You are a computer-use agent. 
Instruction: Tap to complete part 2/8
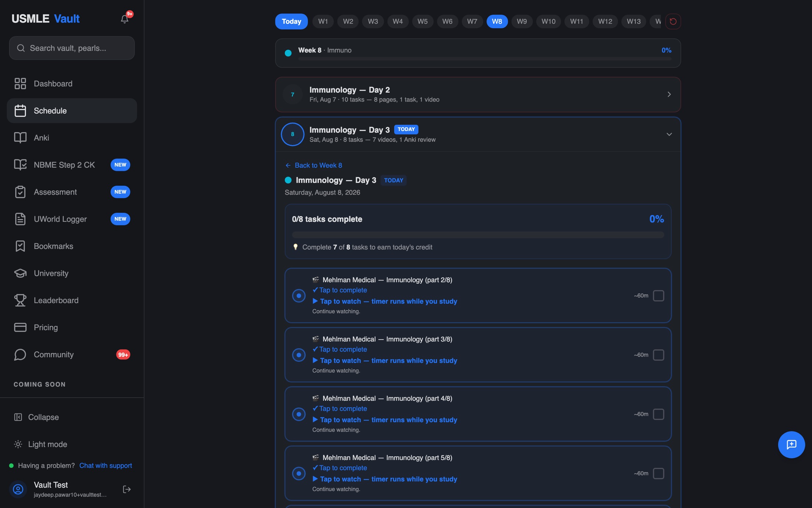click(340, 290)
